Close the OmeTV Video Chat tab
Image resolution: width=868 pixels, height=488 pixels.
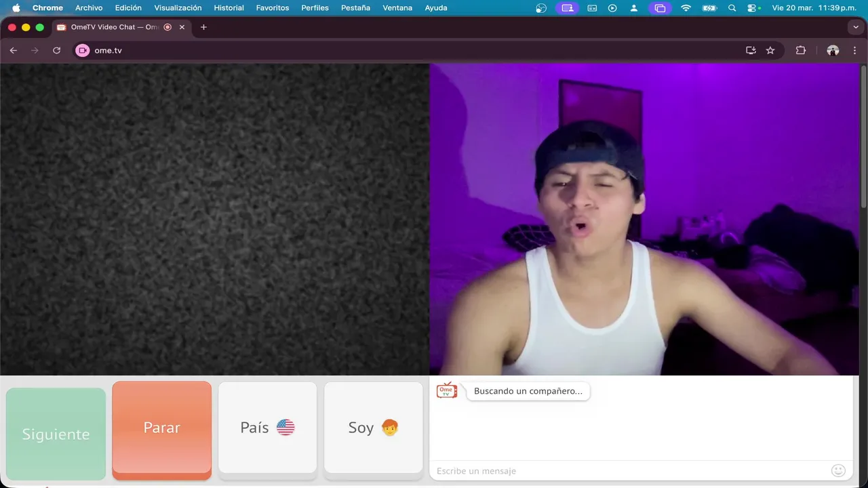click(182, 27)
